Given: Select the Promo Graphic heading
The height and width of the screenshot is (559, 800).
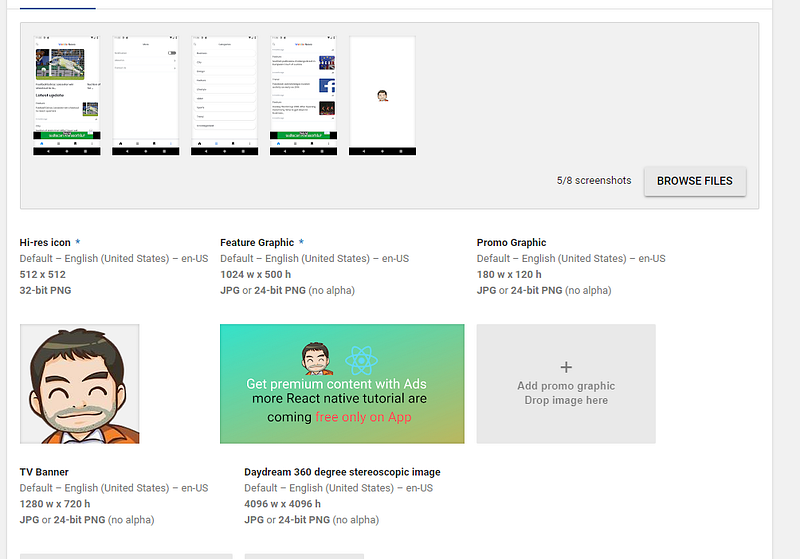Looking at the screenshot, I should (x=511, y=242).
